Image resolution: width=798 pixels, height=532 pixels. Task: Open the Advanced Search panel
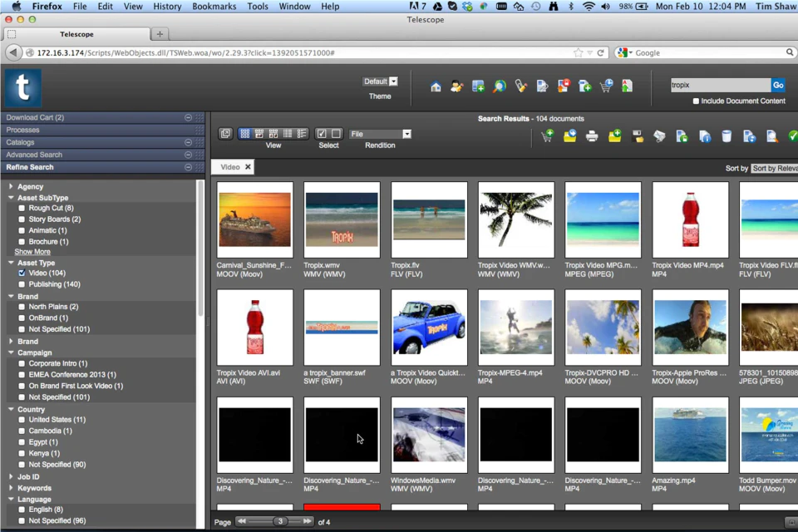tap(34, 155)
